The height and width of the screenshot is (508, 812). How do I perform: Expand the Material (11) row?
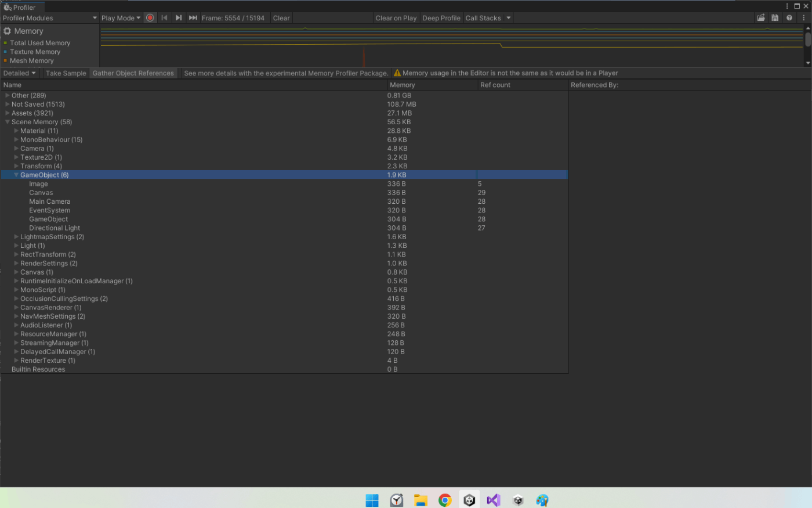(16, 131)
